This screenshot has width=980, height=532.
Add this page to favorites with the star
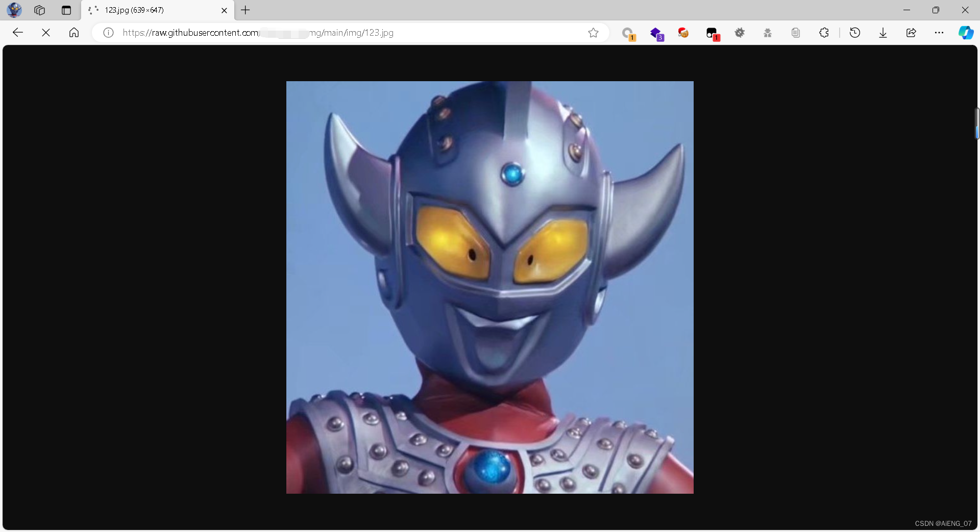[x=593, y=33]
